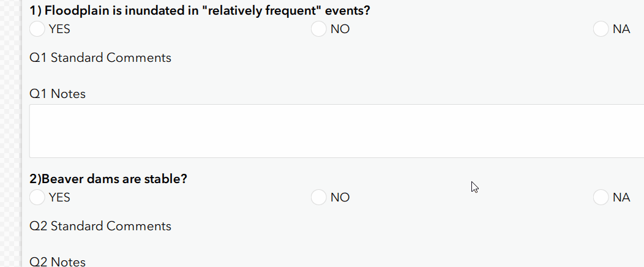644x267 pixels.
Task: Click the NA label text under question 1
Action: [x=621, y=29]
